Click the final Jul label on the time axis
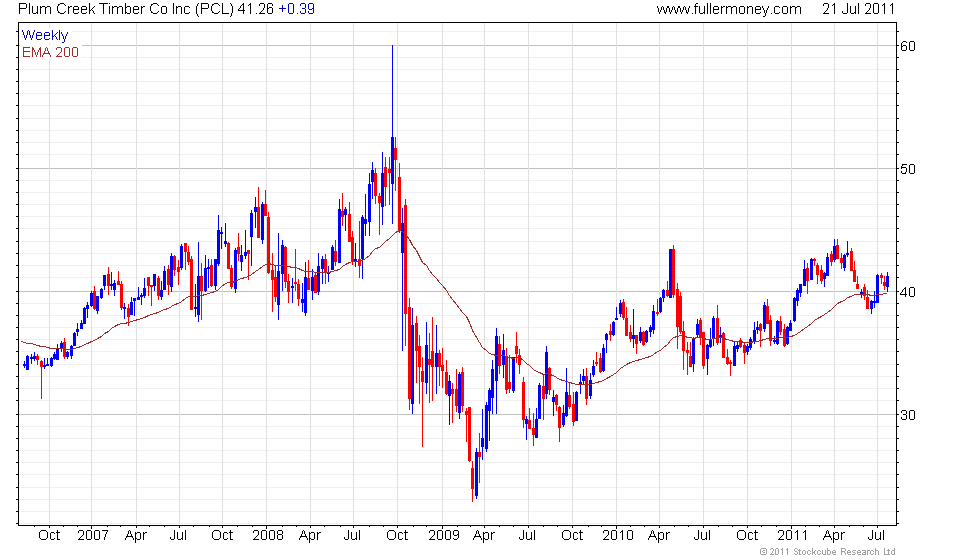The height and width of the screenshot is (560, 980). point(876,536)
